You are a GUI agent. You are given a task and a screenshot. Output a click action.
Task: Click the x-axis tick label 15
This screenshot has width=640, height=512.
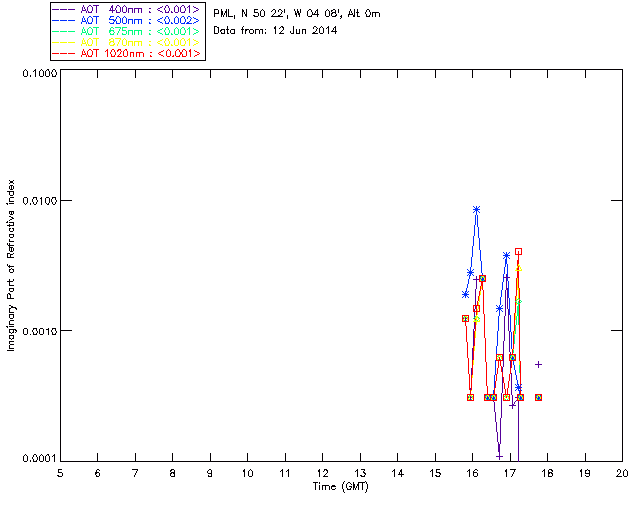click(435, 473)
